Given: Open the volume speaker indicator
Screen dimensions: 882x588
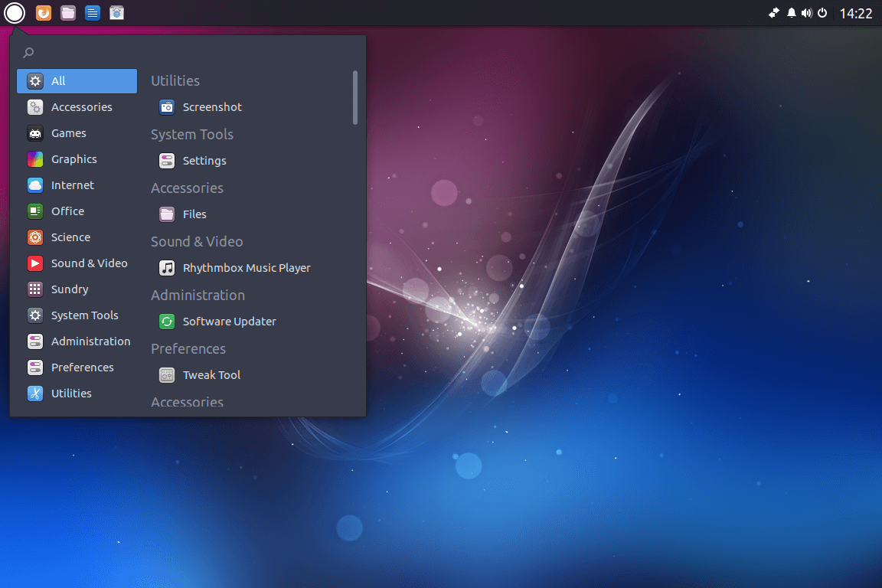Looking at the screenshot, I should [807, 13].
